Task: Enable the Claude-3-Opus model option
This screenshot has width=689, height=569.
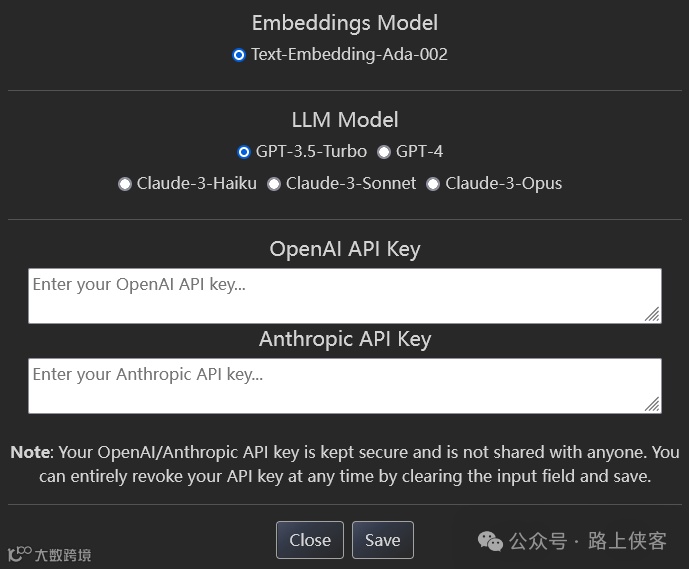Action: [433, 184]
